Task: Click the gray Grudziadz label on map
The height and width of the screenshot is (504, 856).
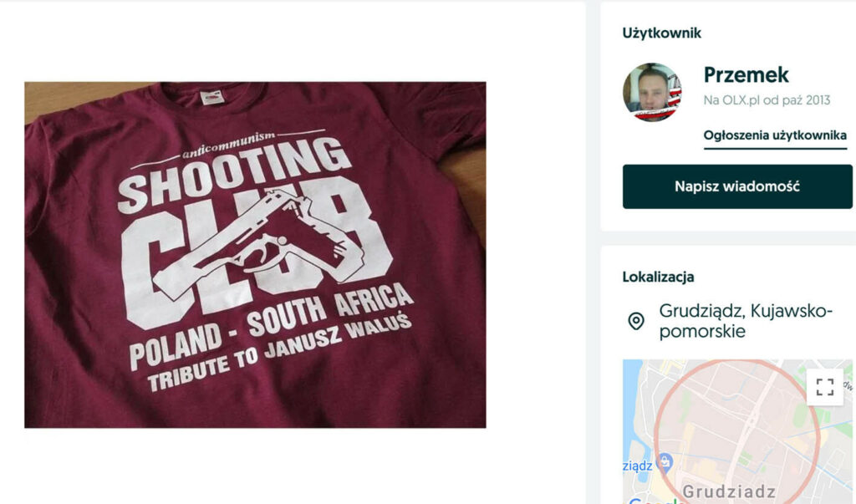Action: coord(729,491)
